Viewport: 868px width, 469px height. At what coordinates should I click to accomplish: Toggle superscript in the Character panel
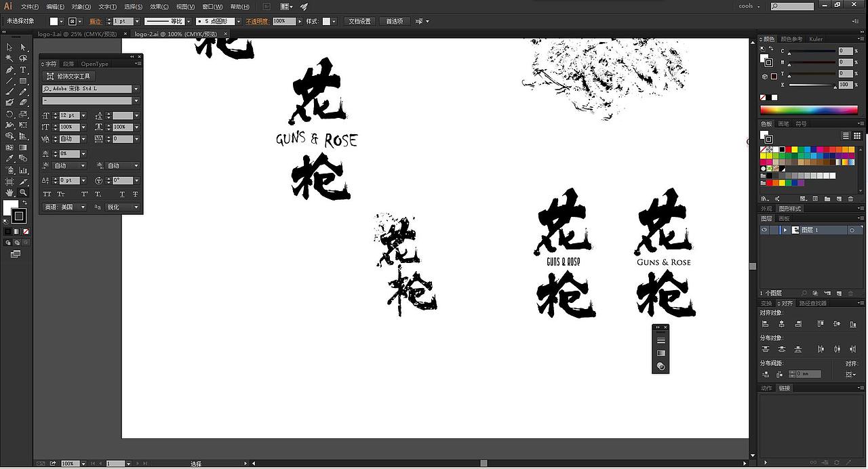(84, 195)
